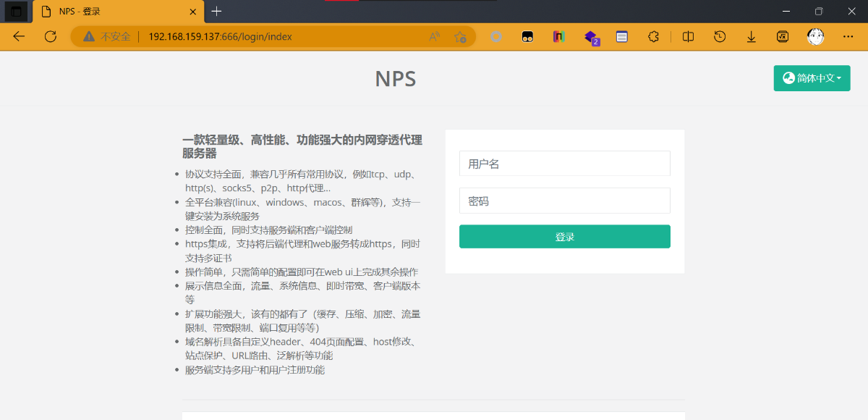
Task: Open the browser profile avatar
Action: (x=815, y=37)
